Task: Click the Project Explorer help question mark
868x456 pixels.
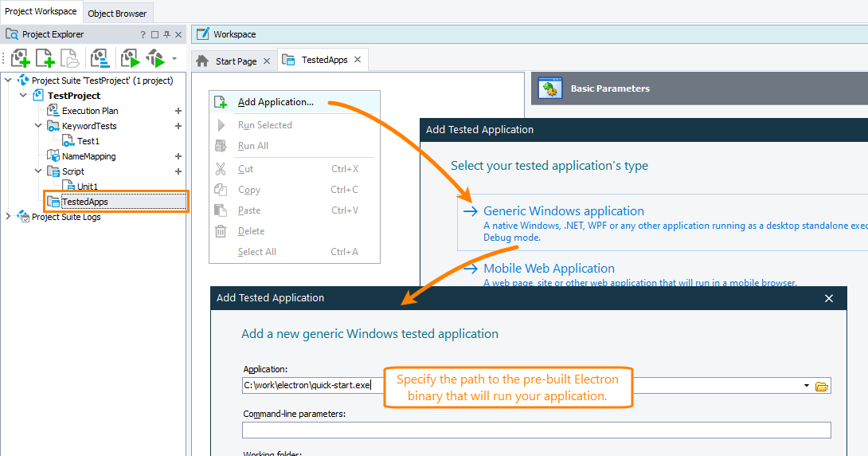Action: [143, 35]
